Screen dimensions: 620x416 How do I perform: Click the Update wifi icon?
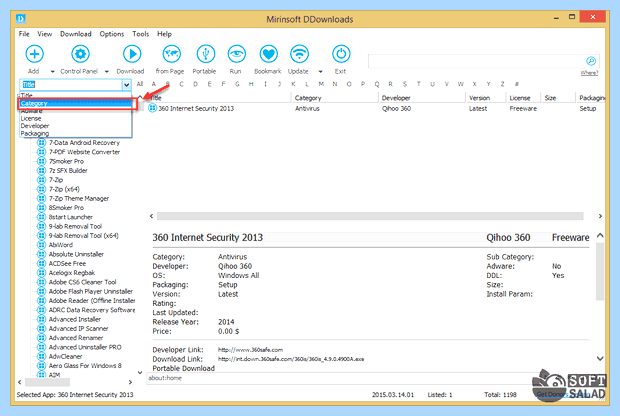coord(299,54)
